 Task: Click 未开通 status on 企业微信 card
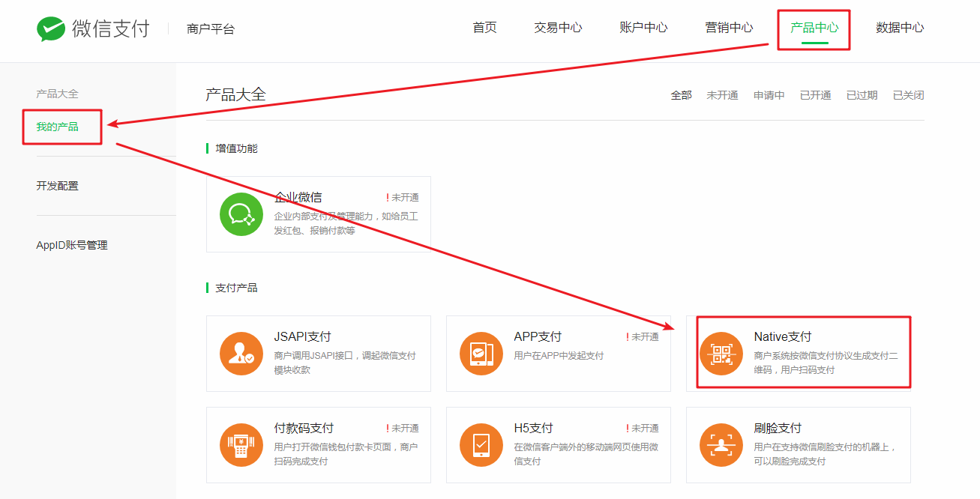(x=403, y=198)
